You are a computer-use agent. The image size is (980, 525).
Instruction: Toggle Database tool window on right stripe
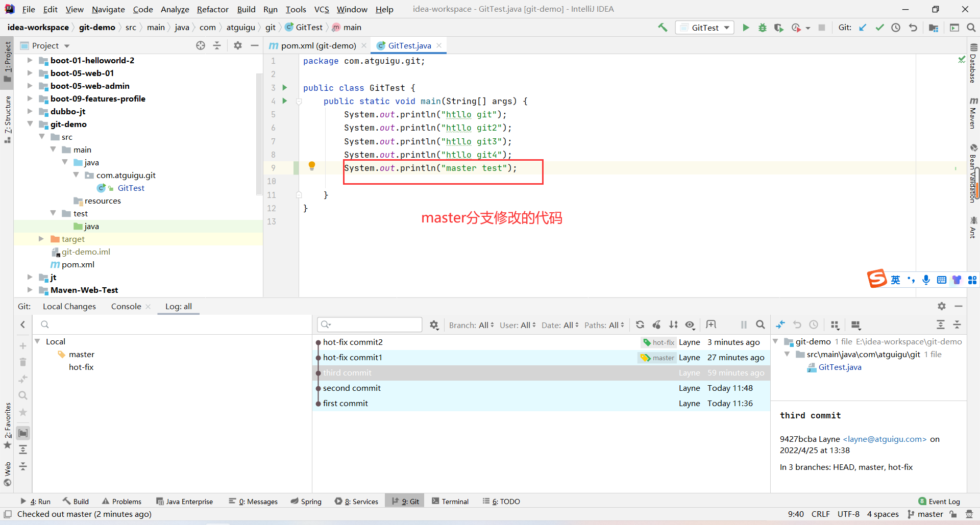[x=973, y=63]
